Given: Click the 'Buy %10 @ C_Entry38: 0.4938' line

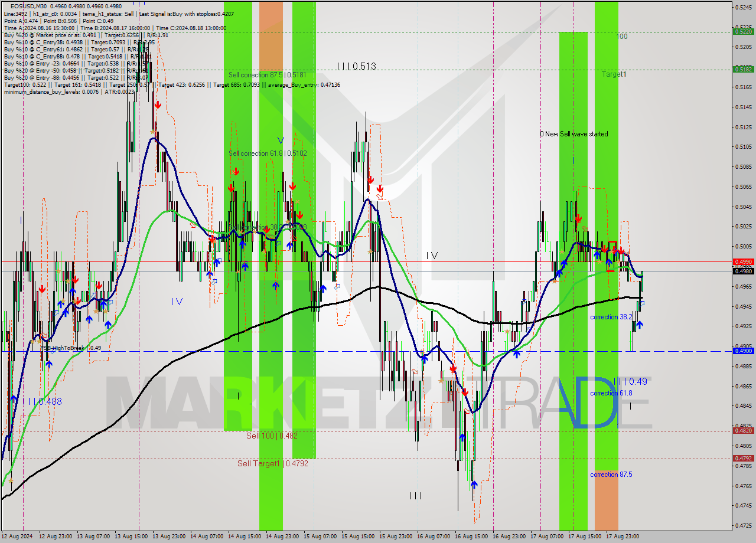Looking at the screenshot, I should 43,42.
